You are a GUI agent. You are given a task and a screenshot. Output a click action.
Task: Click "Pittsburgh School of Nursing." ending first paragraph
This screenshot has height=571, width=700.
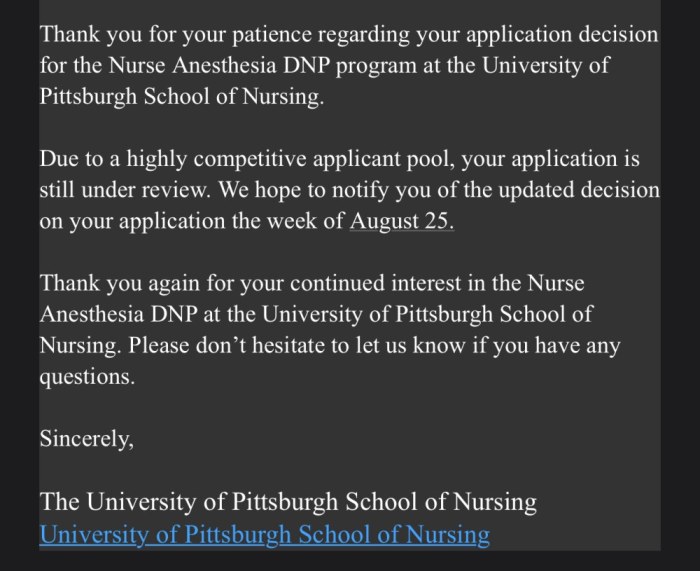(x=182, y=98)
